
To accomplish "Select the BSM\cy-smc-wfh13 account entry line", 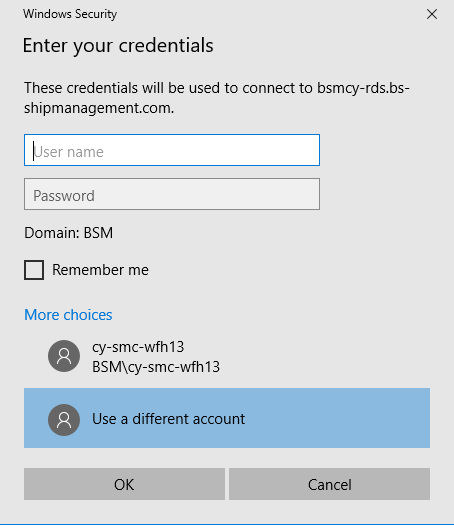I will pyautogui.click(x=156, y=367).
